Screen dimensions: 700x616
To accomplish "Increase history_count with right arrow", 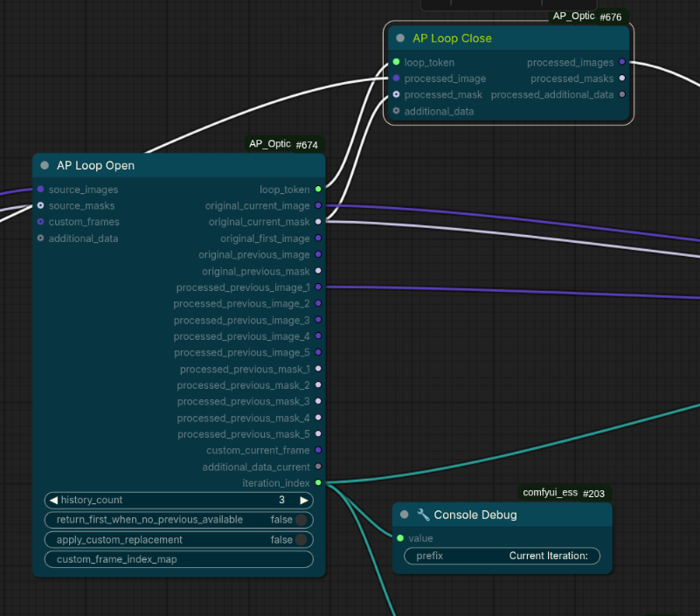I will (304, 500).
